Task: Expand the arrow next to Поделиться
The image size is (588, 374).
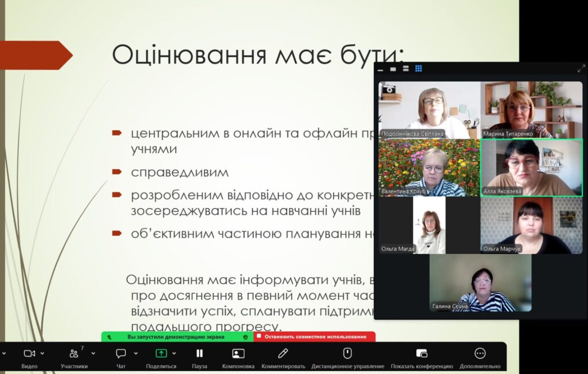Action: (174, 353)
